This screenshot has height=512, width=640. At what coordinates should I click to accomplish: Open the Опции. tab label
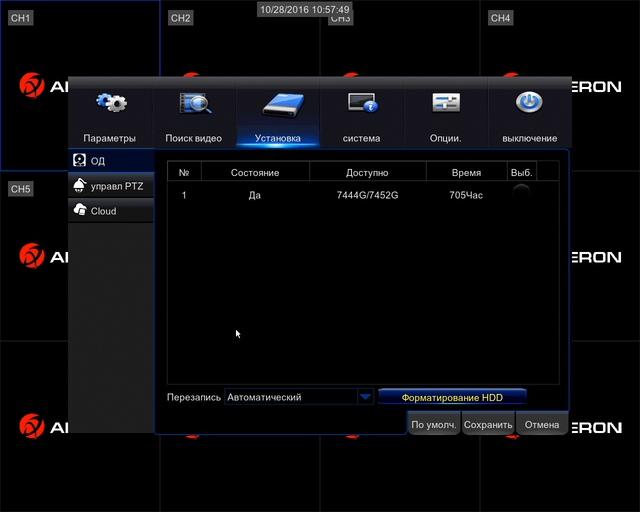click(445, 138)
